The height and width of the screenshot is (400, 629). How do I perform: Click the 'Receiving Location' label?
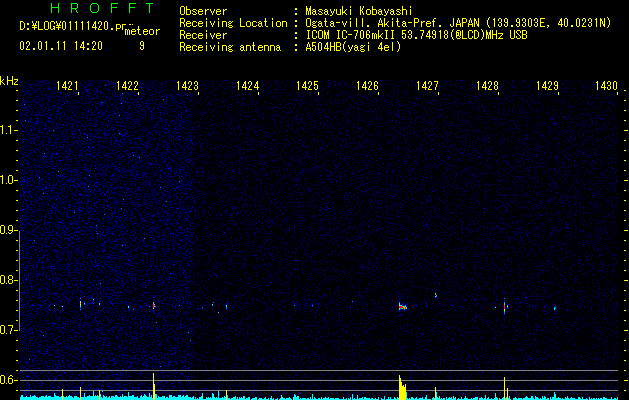233,23
